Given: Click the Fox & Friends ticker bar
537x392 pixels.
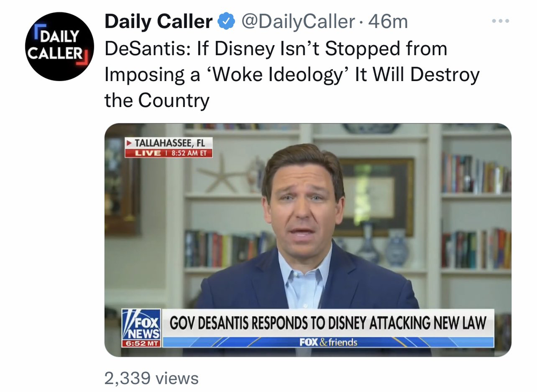Looking at the screenshot, I should coord(328,342).
